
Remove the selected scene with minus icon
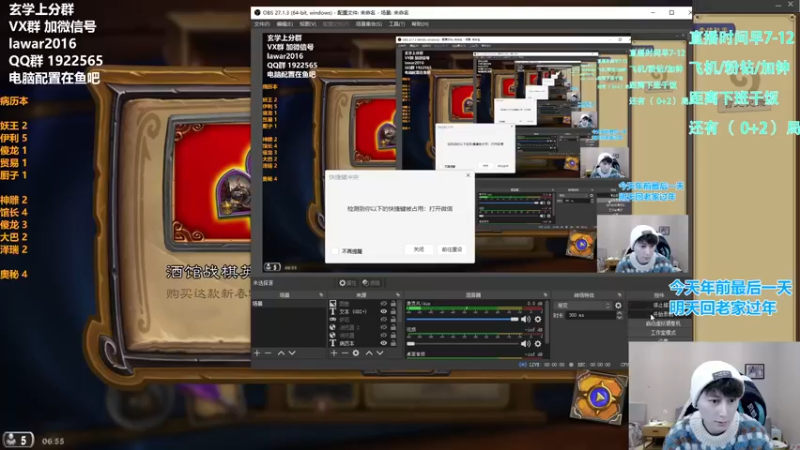(268, 353)
